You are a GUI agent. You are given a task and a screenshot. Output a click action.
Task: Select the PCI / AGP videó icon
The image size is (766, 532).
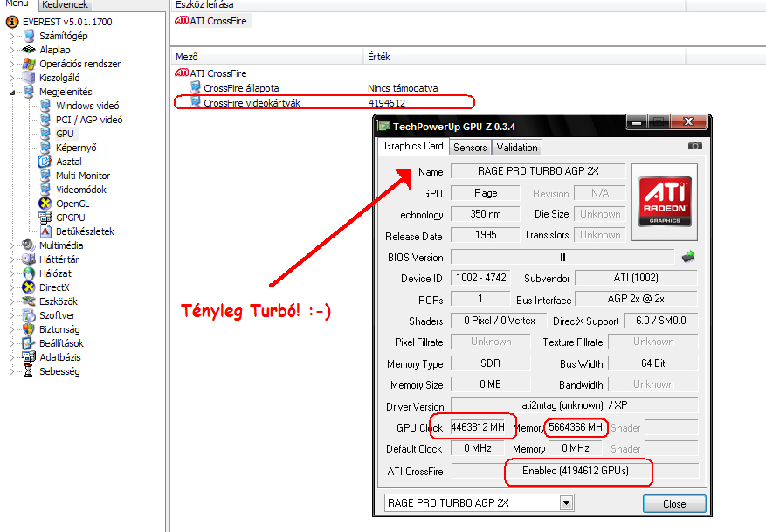click(x=45, y=120)
